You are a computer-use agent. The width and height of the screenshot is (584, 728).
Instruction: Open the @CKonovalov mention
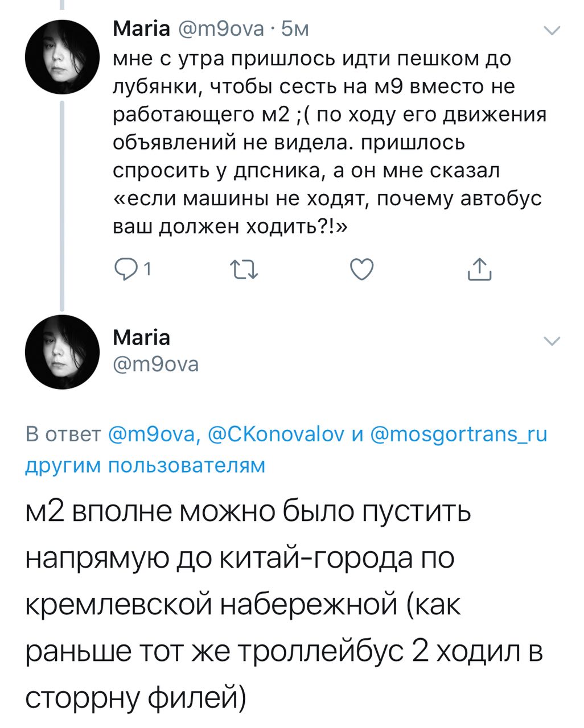tap(277, 435)
